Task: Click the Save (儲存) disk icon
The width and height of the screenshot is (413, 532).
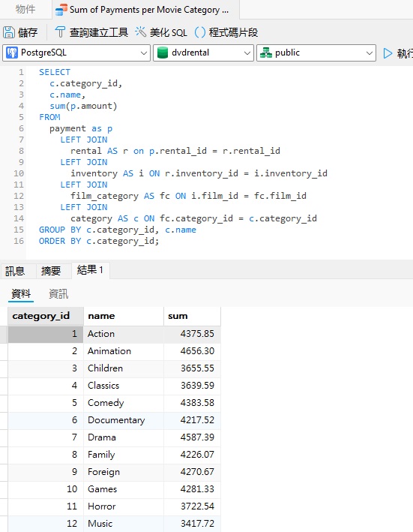Action: [x=9, y=32]
